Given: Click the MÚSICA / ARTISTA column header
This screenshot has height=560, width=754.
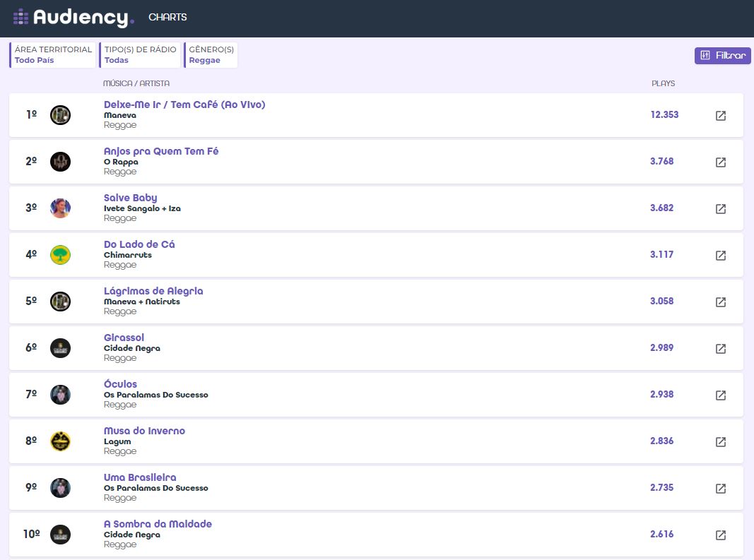Looking at the screenshot, I should click(136, 83).
